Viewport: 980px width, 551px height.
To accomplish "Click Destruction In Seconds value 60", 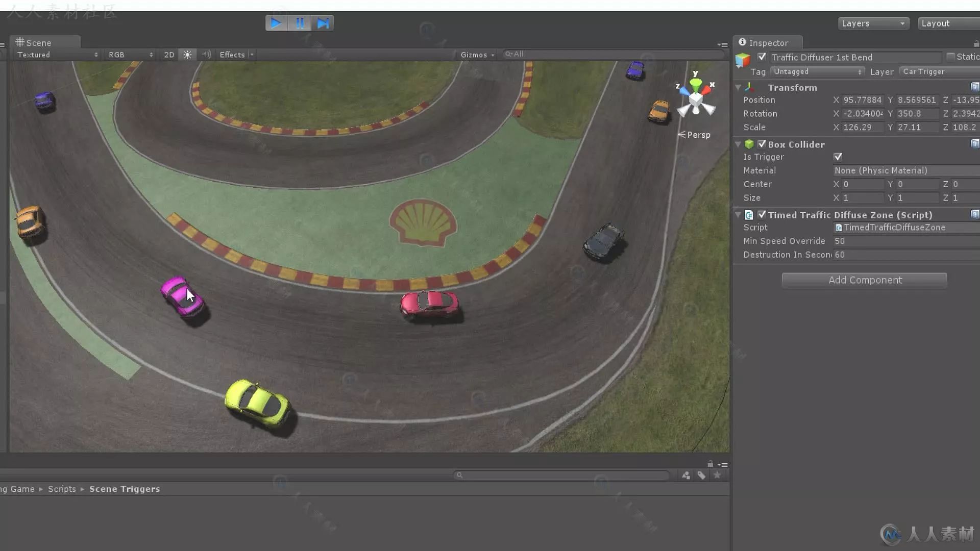I will [x=906, y=255].
